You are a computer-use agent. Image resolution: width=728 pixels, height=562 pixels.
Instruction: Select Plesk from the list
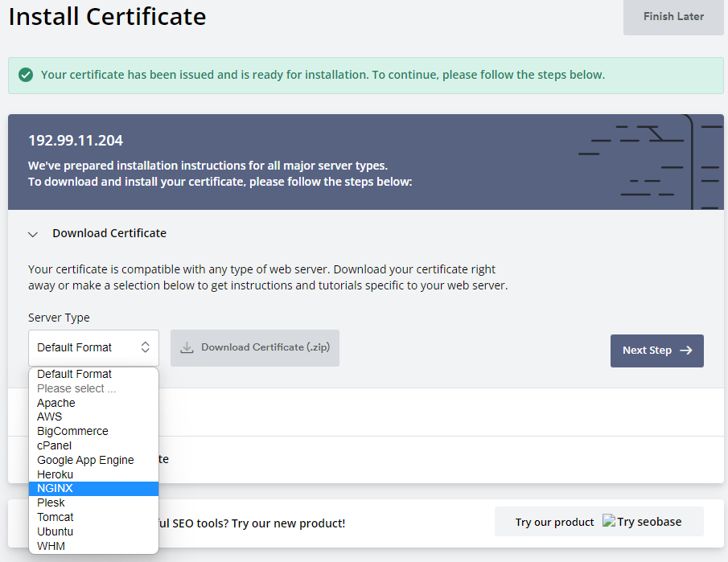coord(94,503)
